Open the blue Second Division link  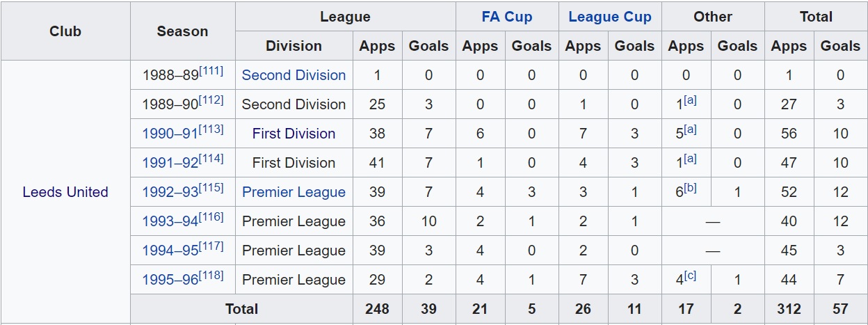(x=294, y=75)
